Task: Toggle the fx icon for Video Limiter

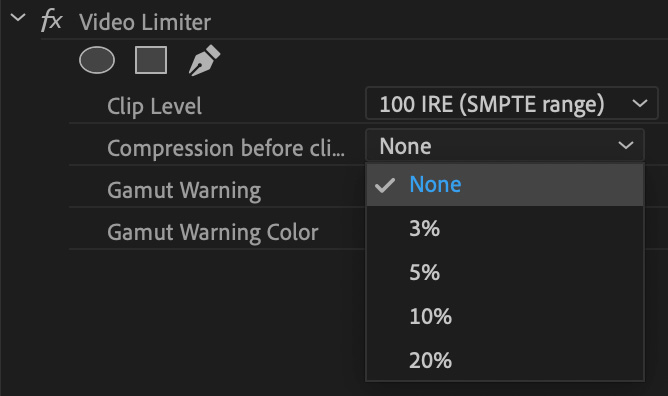Action: [52, 21]
